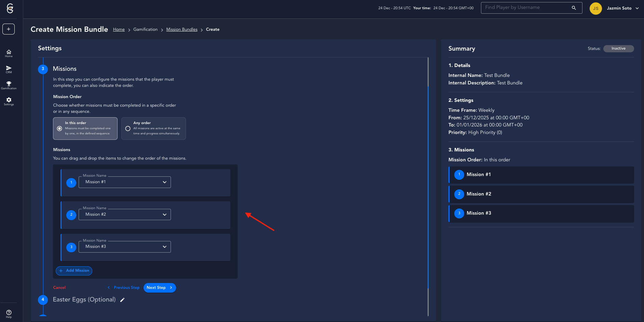Click pencil icon beside Easter Eggs
This screenshot has width=644, height=322.
[x=122, y=300]
